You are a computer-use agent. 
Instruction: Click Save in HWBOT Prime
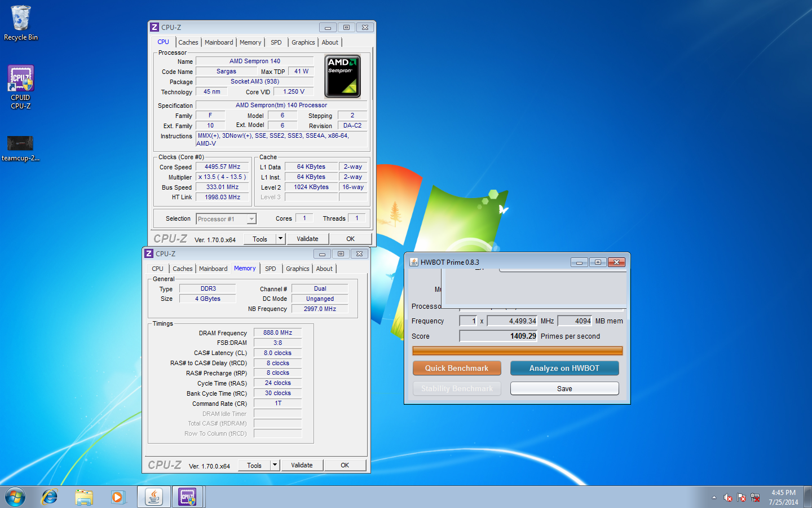click(x=564, y=388)
